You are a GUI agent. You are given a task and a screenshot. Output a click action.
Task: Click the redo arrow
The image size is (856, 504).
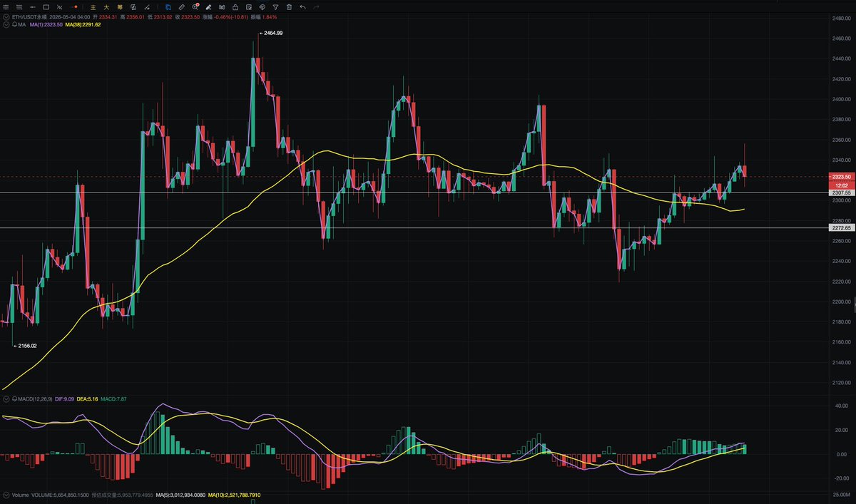[x=316, y=6]
